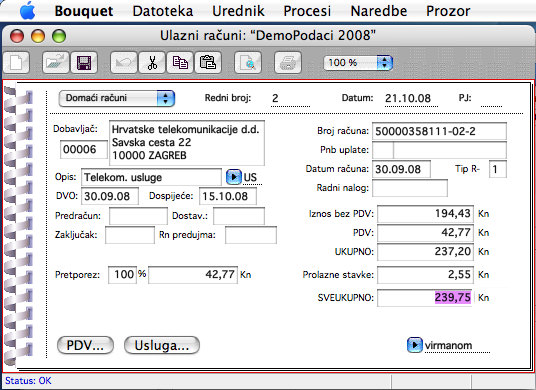Click the Hrvatske telekomunikacije address box
This screenshot has height=390, width=536.
click(187, 143)
